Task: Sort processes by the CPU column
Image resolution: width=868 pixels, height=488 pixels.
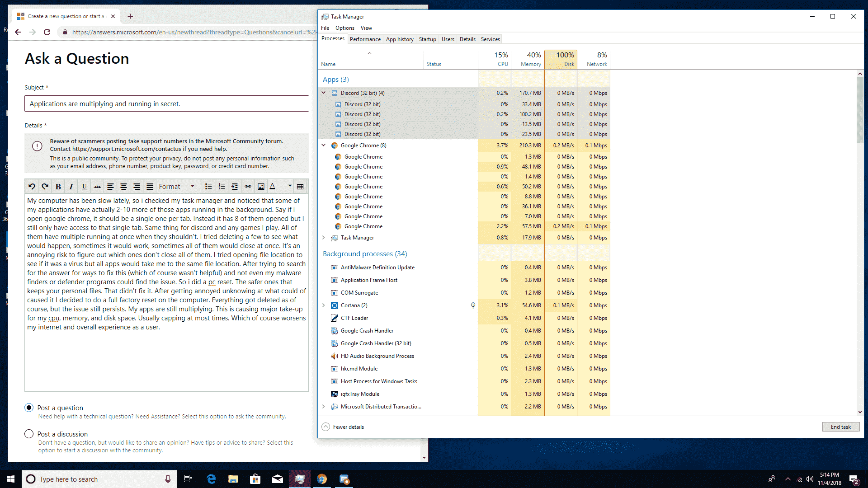Action: click(x=495, y=59)
